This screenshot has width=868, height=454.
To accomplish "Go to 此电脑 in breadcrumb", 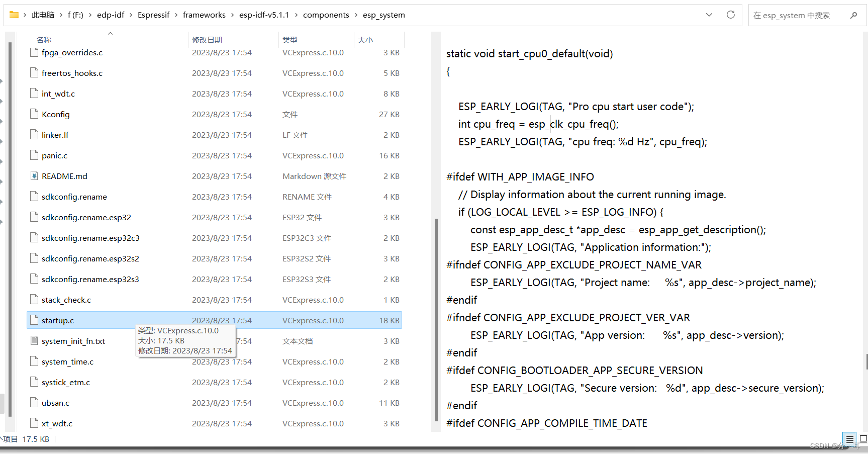I will click(x=43, y=15).
